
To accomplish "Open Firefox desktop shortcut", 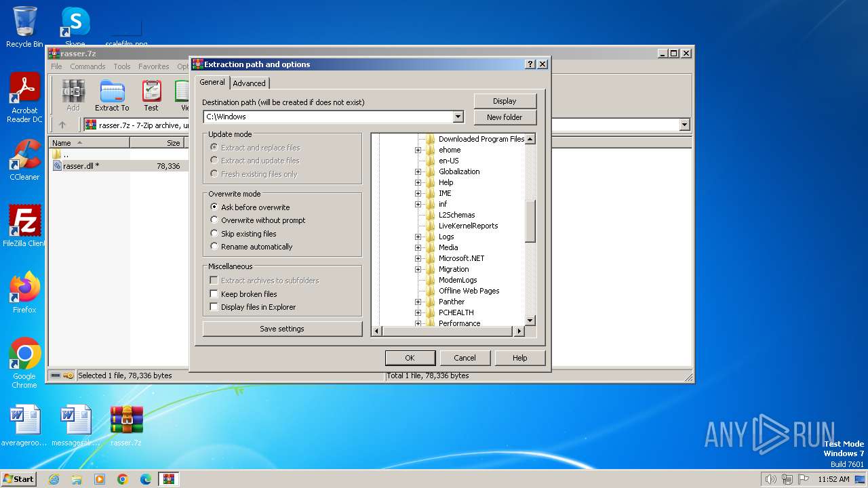I will point(24,292).
